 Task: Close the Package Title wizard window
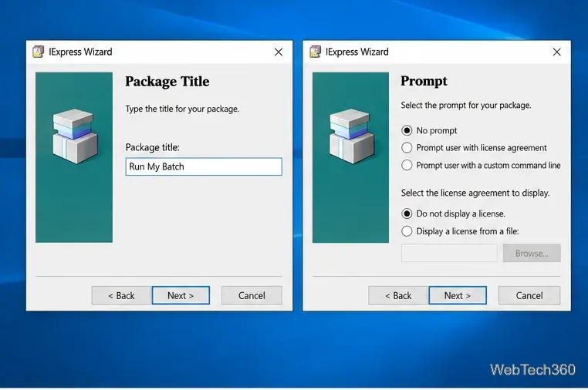point(279,52)
